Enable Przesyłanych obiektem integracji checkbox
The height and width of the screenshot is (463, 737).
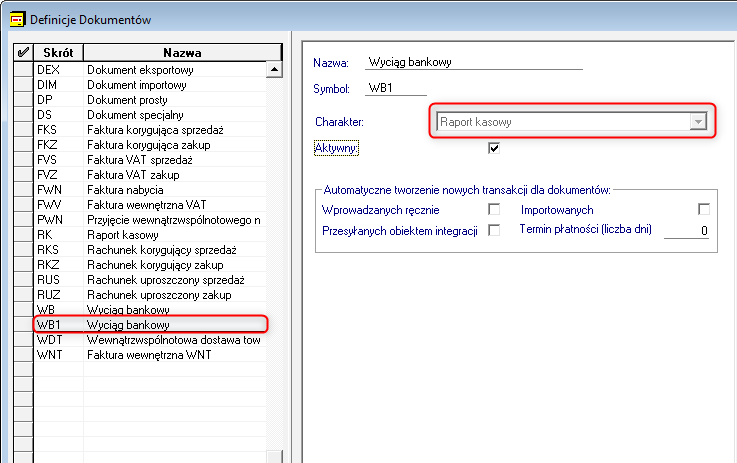click(x=494, y=230)
